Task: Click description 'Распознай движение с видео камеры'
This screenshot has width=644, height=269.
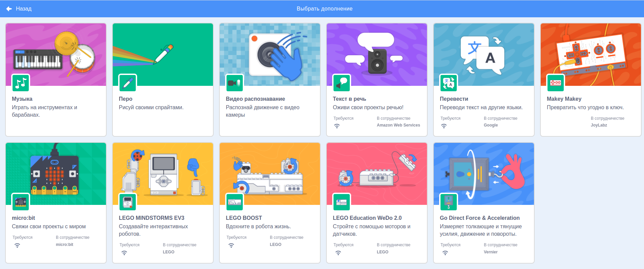Action: point(263,111)
